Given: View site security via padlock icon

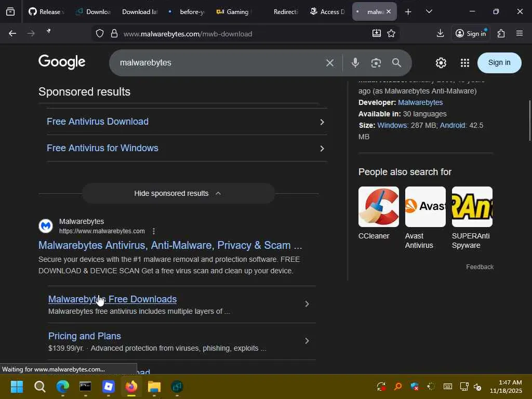Looking at the screenshot, I should click(114, 34).
